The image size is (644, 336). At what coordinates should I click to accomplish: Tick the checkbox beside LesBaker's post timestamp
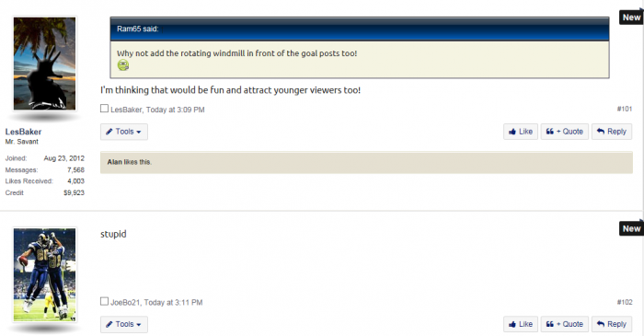tap(104, 109)
